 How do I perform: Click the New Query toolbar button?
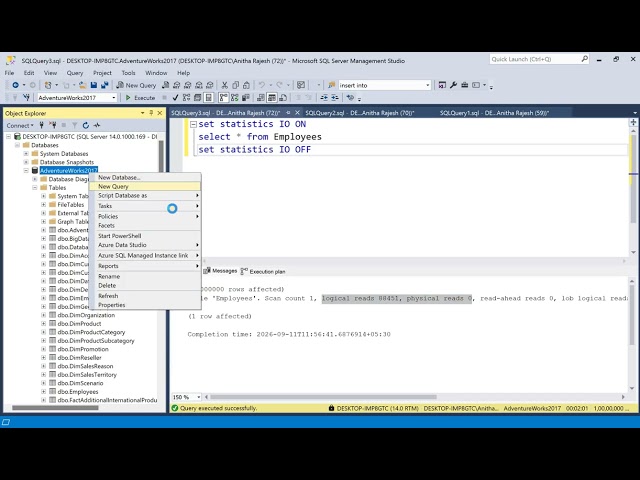tap(136, 85)
